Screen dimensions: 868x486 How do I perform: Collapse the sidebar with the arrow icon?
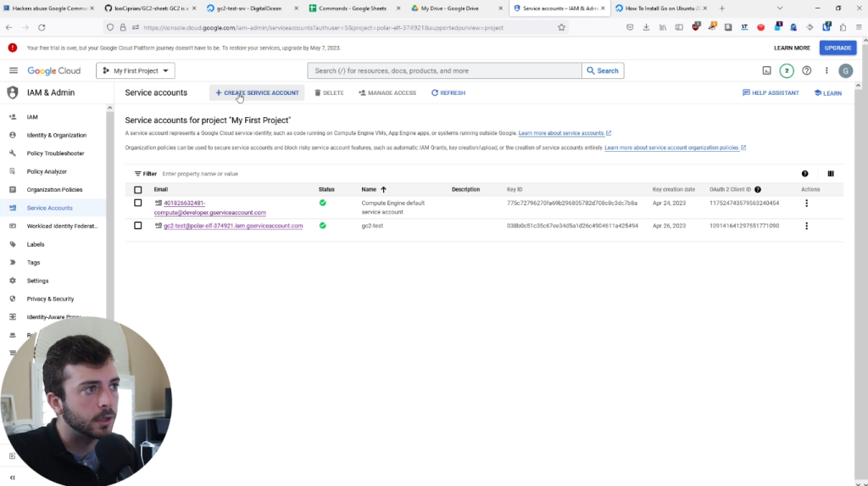pyautogui.click(x=12, y=478)
